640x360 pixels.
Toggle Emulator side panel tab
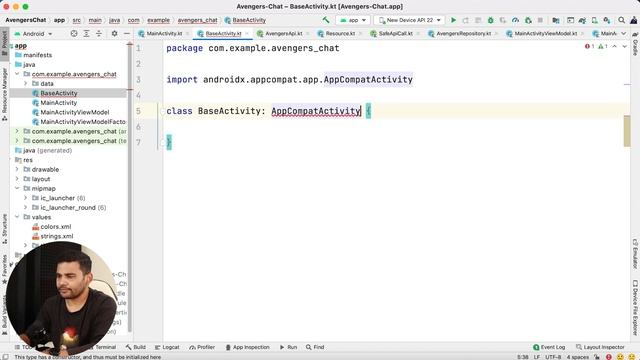click(x=635, y=253)
